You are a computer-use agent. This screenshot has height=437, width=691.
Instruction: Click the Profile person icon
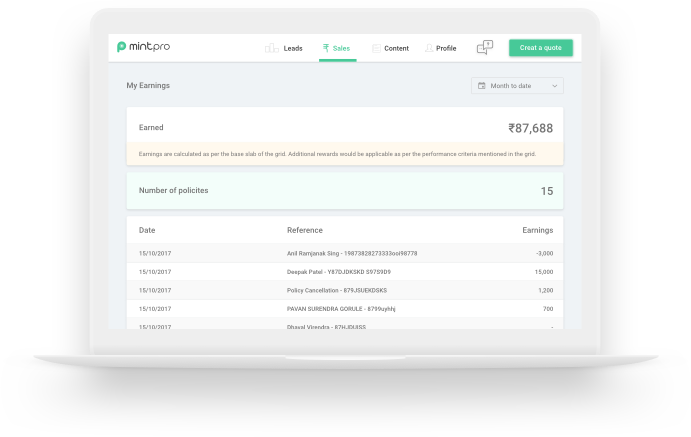click(x=429, y=48)
